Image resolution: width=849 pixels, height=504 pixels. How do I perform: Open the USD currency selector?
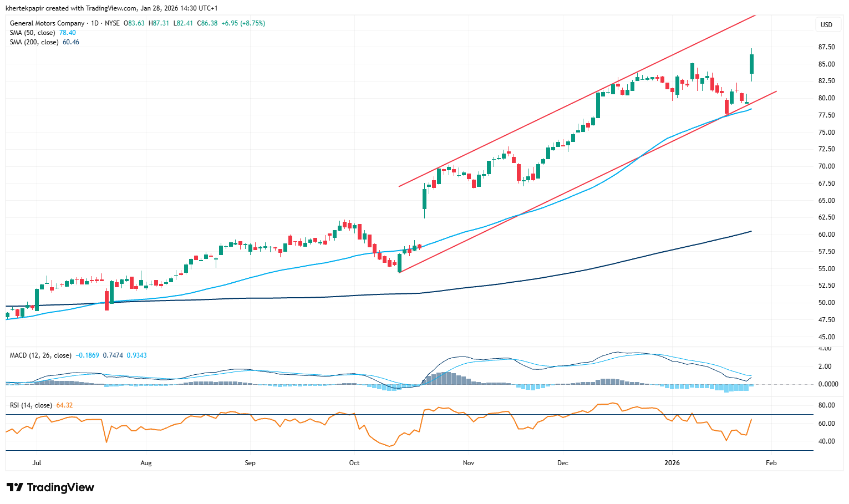[x=826, y=24]
